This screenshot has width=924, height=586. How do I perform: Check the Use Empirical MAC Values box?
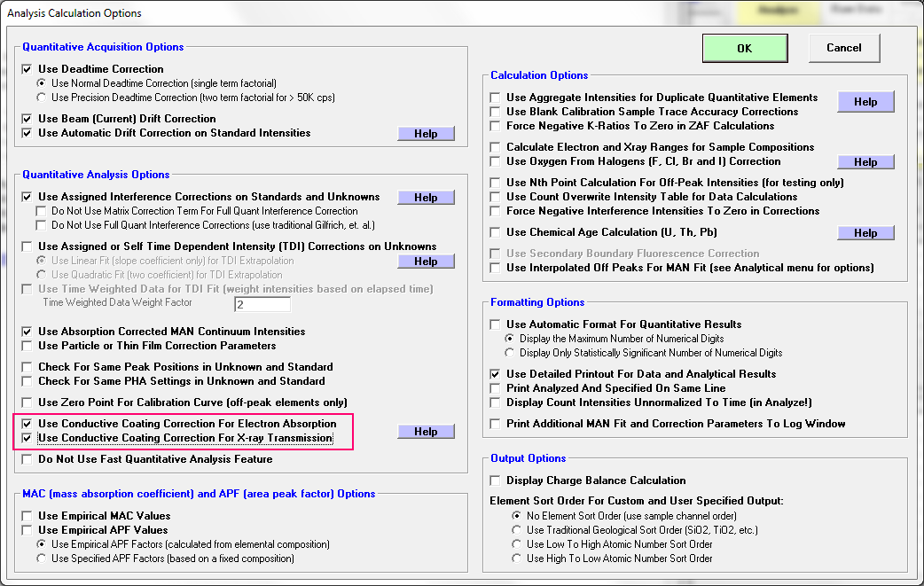click(x=27, y=516)
